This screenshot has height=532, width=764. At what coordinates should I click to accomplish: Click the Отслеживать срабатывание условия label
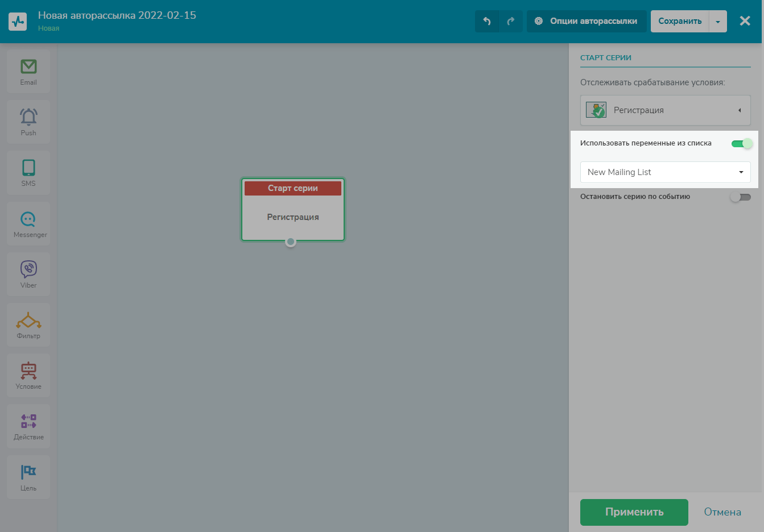click(653, 82)
